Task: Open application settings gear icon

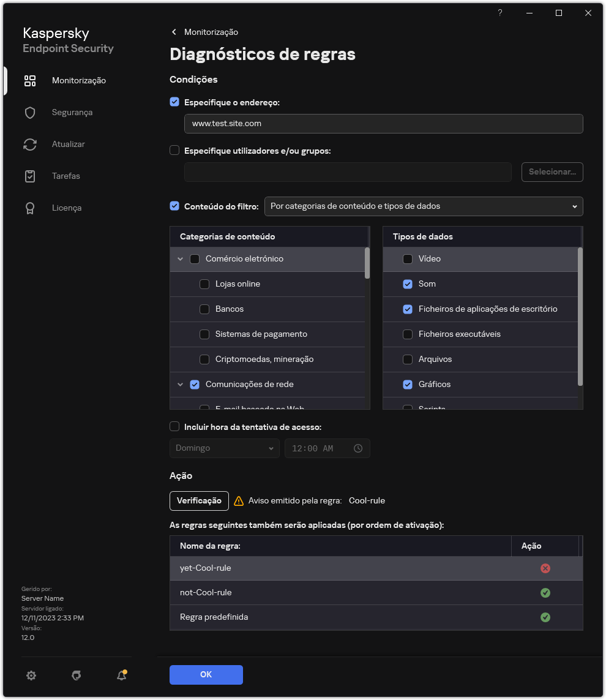Action: coord(31,675)
